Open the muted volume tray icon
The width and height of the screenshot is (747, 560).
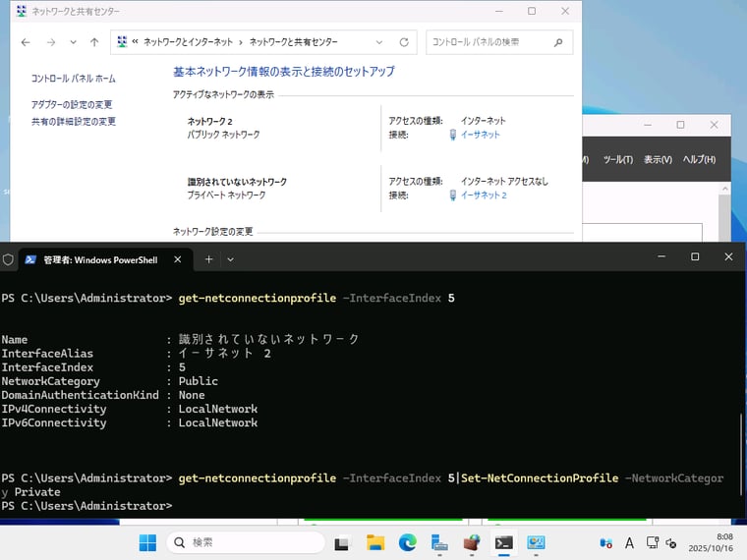point(670,543)
